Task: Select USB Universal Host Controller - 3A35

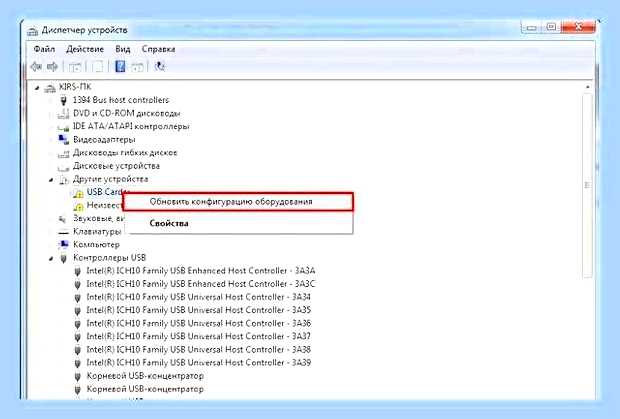Action: pyautogui.click(x=198, y=310)
